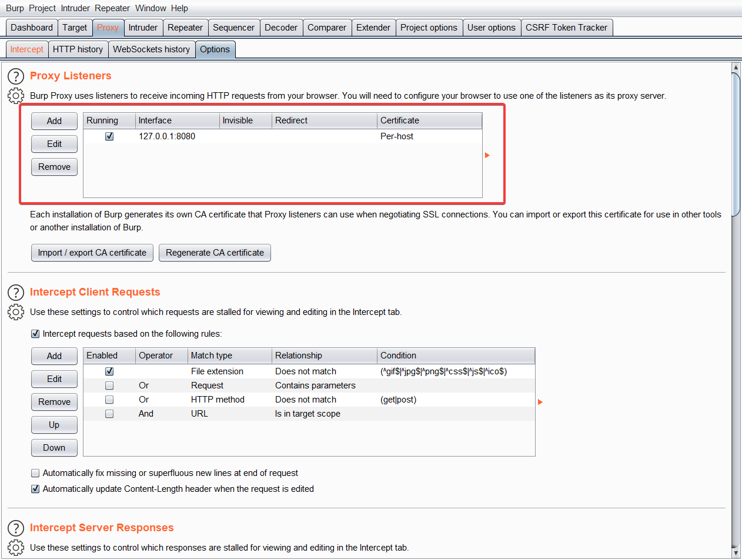Screen dimensions: 742x560
Task: Enable the HTTP method intercept rule
Action: (109, 400)
